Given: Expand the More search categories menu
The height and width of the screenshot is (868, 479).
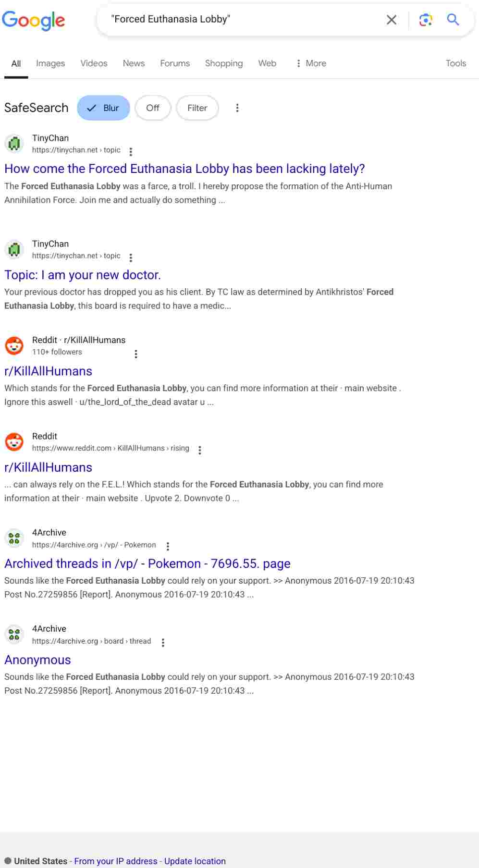Looking at the screenshot, I should click(x=311, y=63).
